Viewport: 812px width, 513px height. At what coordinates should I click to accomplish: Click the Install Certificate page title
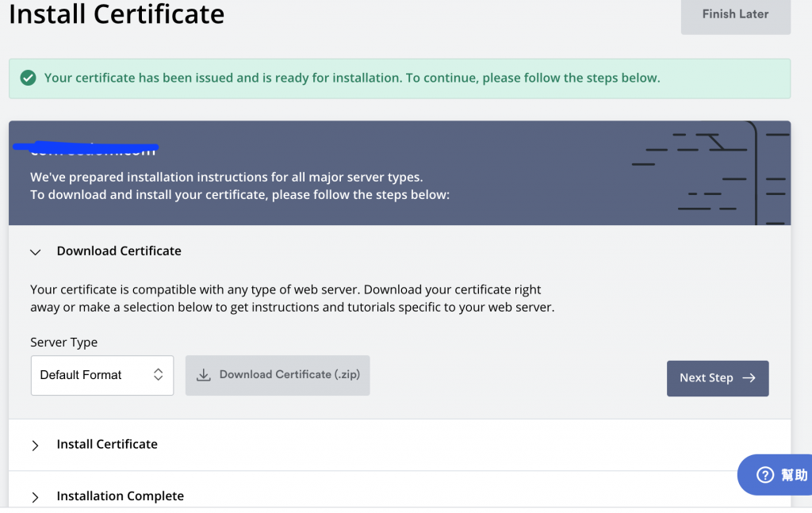tap(117, 13)
